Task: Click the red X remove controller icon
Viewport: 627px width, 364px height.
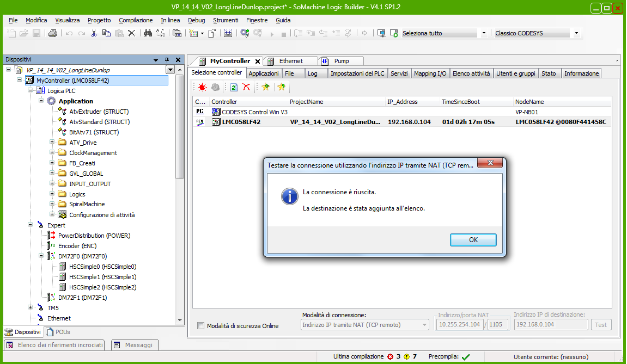Action: coord(246,87)
